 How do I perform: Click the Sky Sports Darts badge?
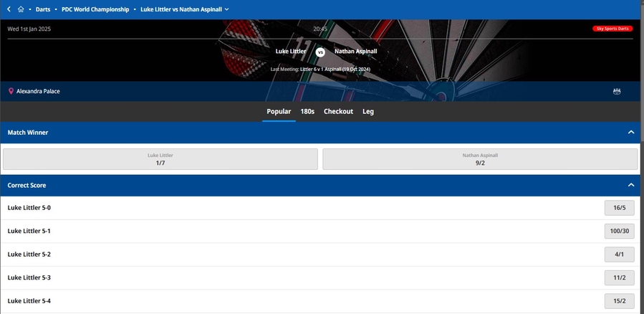(612, 29)
